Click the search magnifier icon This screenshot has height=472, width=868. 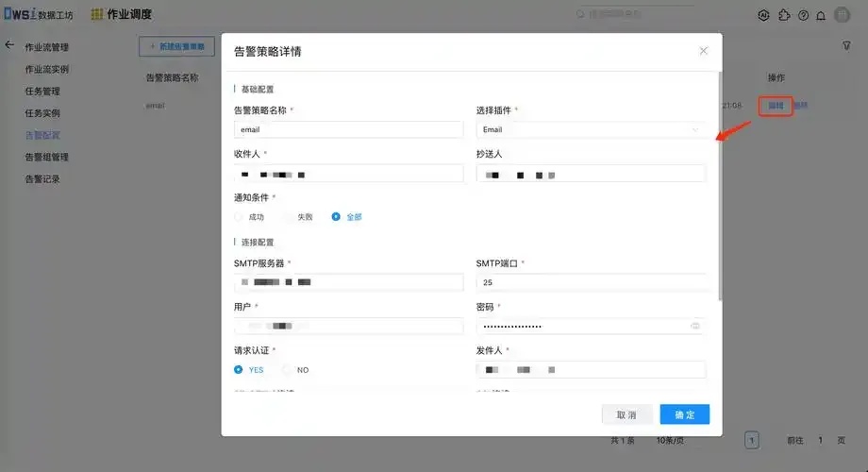coord(580,14)
